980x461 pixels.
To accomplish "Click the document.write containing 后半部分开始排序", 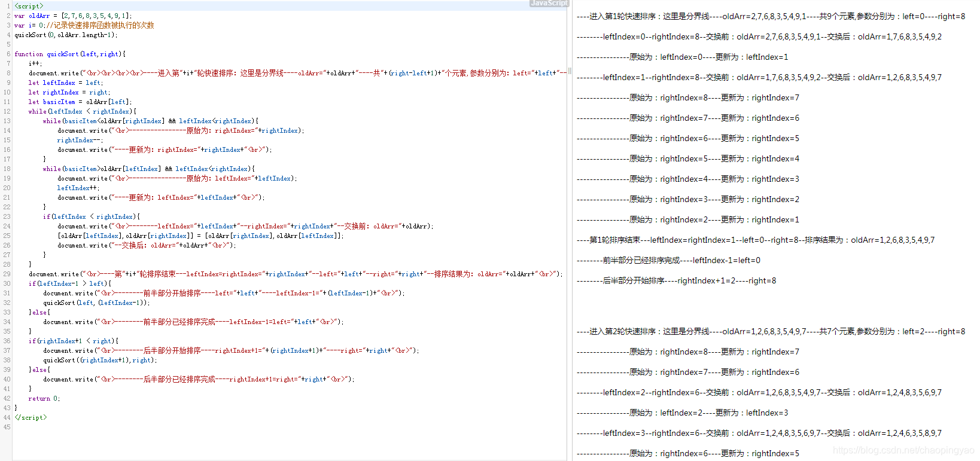I will click(x=232, y=350).
